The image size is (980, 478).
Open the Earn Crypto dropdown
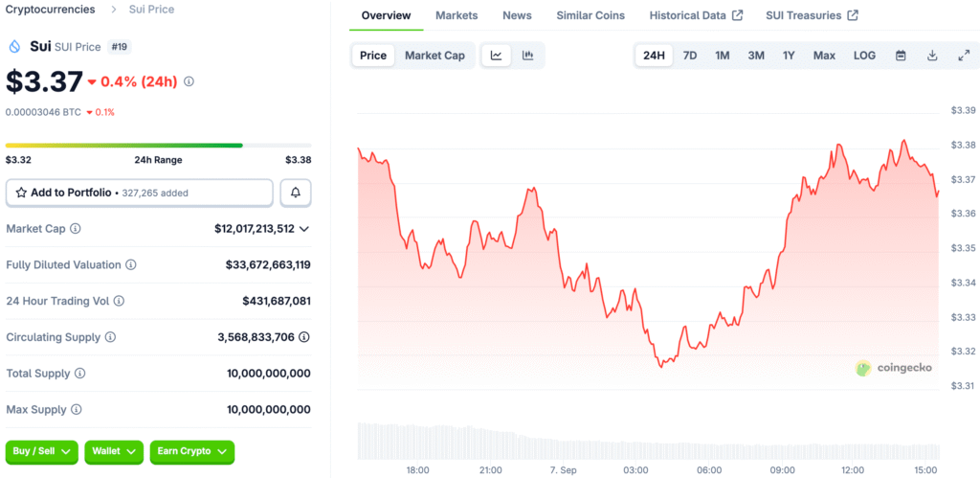tap(191, 452)
